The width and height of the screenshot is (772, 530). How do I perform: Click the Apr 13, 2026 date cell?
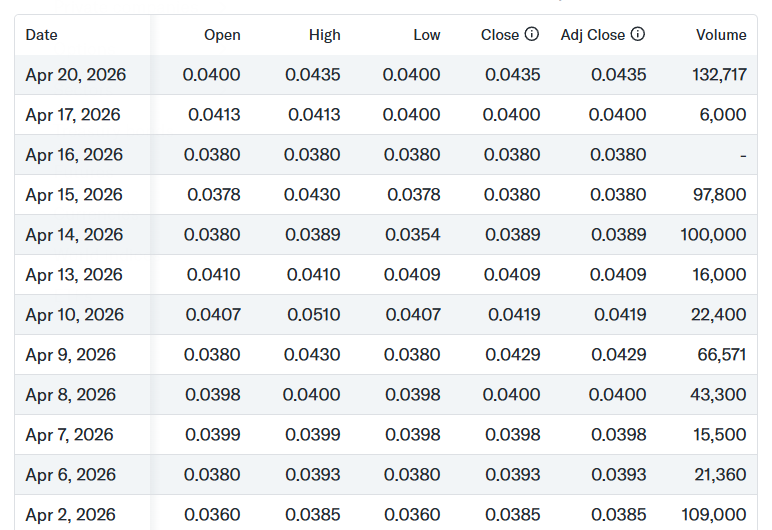74,275
